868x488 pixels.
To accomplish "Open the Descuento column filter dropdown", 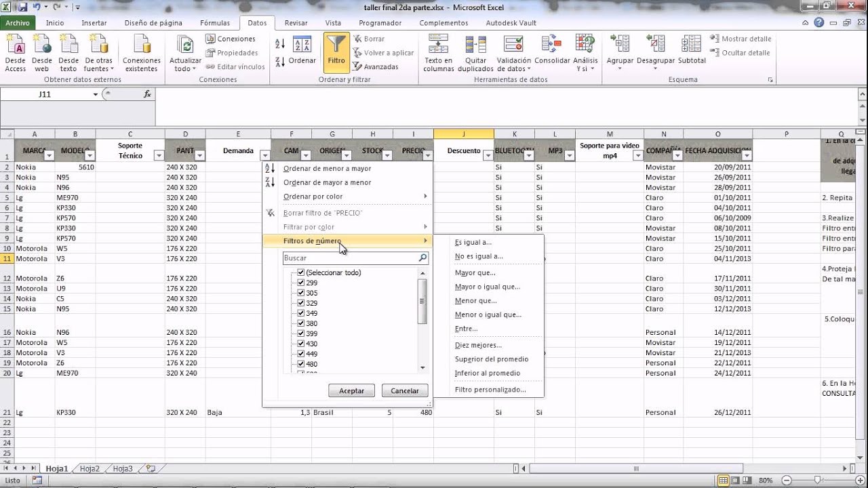I will (x=488, y=156).
